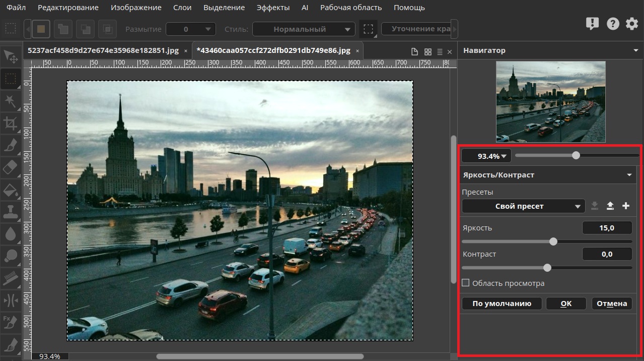Open the Эффекты menu
This screenshot has height=361, width=644.
(273, 8)
